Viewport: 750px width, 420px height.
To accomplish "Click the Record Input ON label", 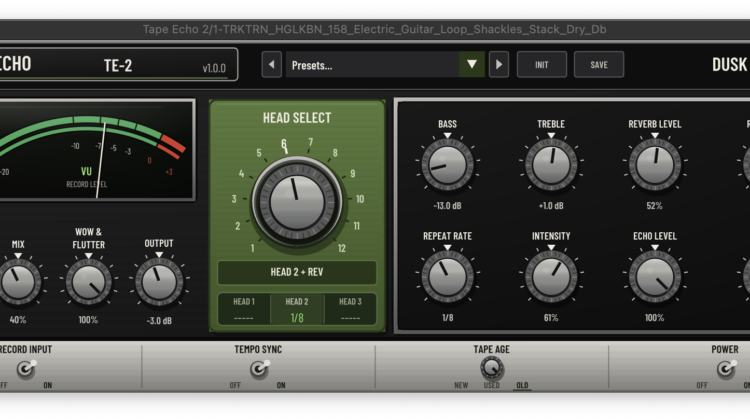I will point(48,385).
